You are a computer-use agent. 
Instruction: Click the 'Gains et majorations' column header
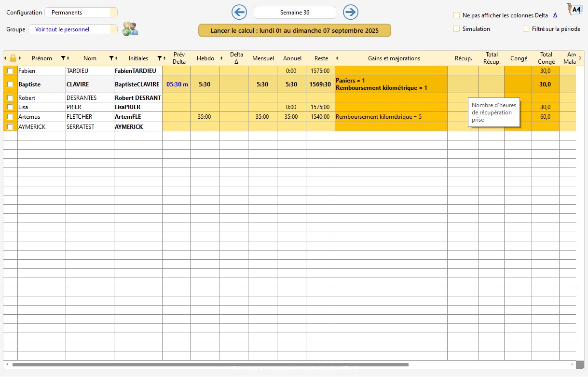click(394, 58)
